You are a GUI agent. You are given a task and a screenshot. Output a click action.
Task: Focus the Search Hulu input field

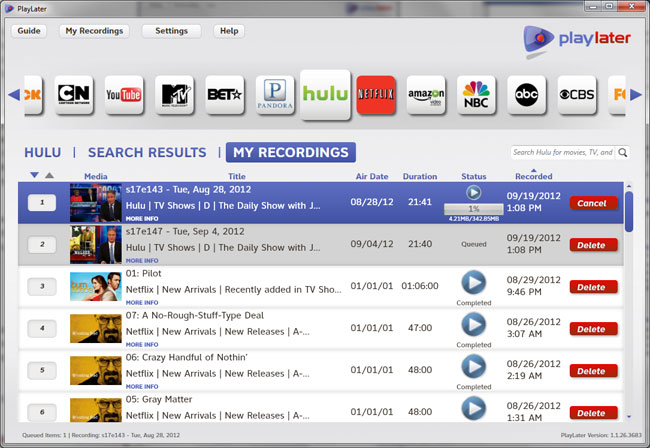pos(563,153)
